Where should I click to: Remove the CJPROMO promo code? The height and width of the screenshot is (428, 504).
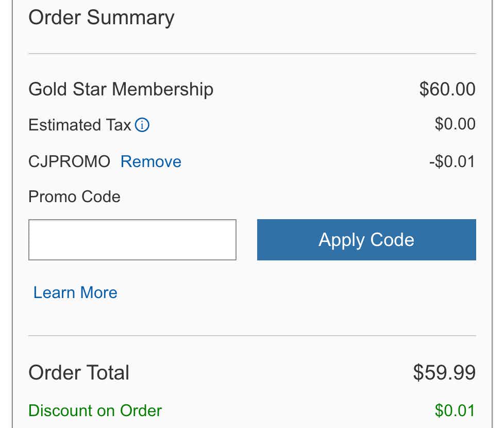(151, 162)
